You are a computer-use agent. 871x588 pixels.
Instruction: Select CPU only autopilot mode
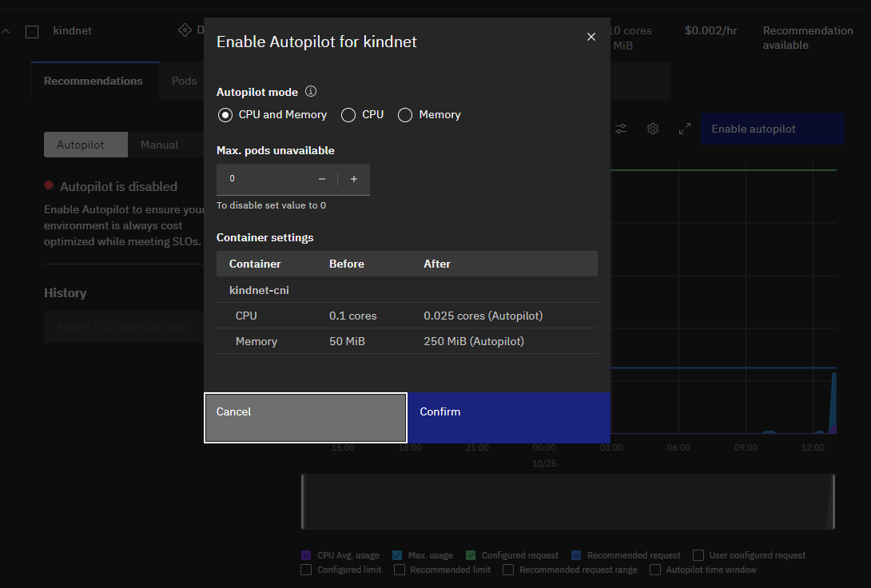point(348,115)
